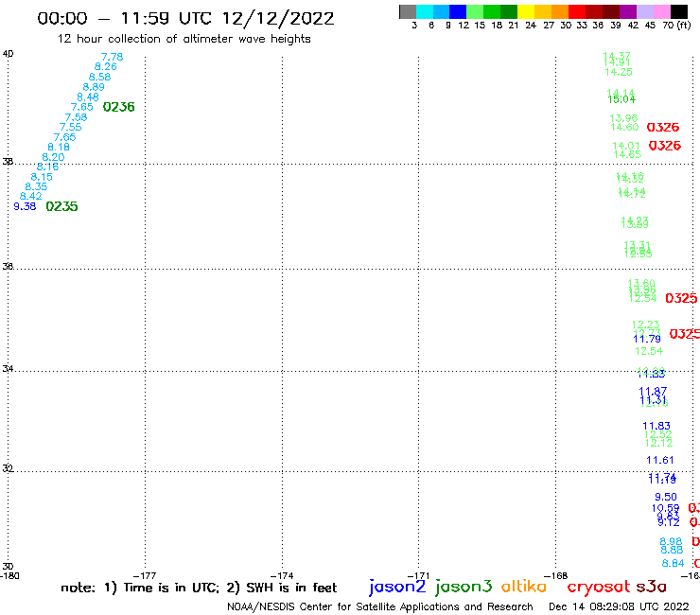Viewport: 700px width, 615px height.
Task: Click the 10.59 wave height value
Action: click(665, 508)
